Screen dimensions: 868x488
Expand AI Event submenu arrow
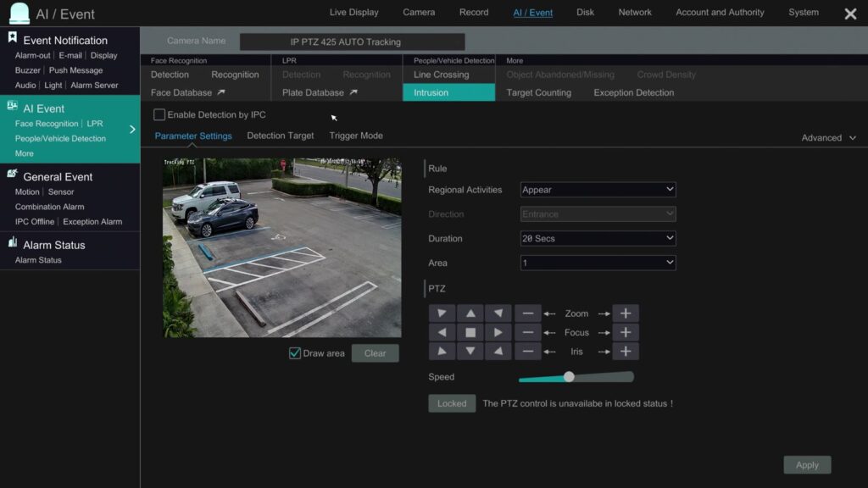[132, 130]
